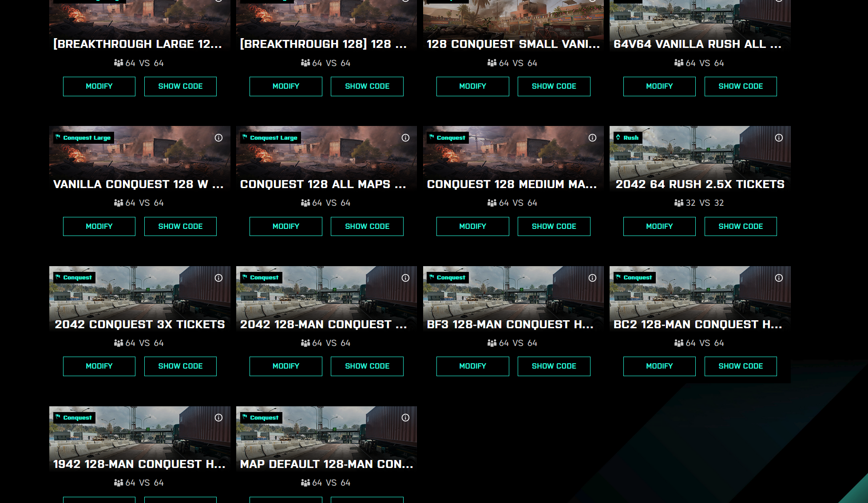Open info icon on 1942 128-Man Conquest card
The height and width of the screenshot is (503, 868).
point(218,417)
